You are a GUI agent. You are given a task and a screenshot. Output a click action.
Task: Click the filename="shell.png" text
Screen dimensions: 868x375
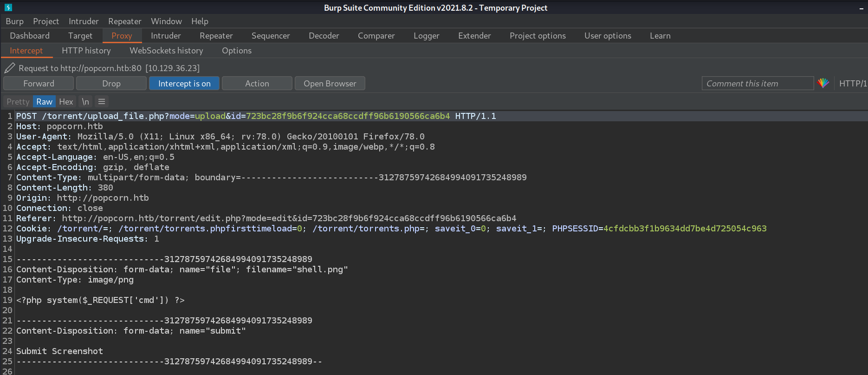click(x=297, y=270)
